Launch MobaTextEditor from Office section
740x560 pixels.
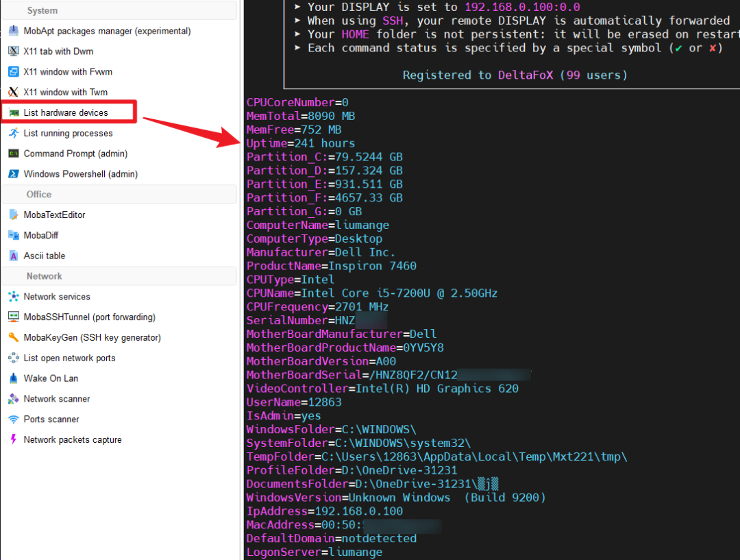point(54,215)
